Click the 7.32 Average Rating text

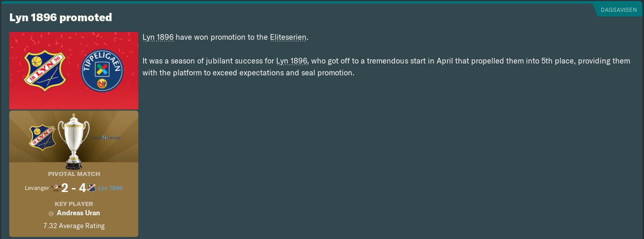point(74,226)
